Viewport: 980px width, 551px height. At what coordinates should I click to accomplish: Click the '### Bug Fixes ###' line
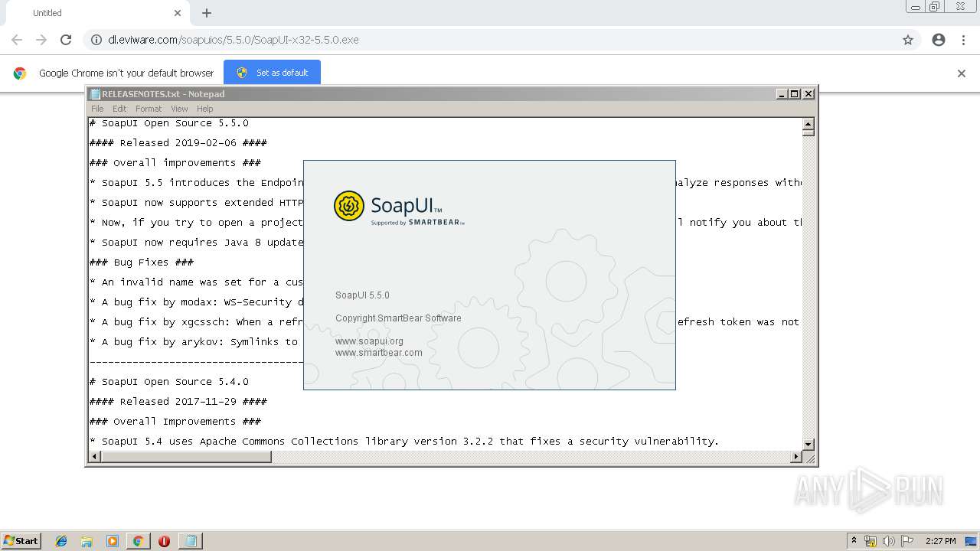(142, 262)
